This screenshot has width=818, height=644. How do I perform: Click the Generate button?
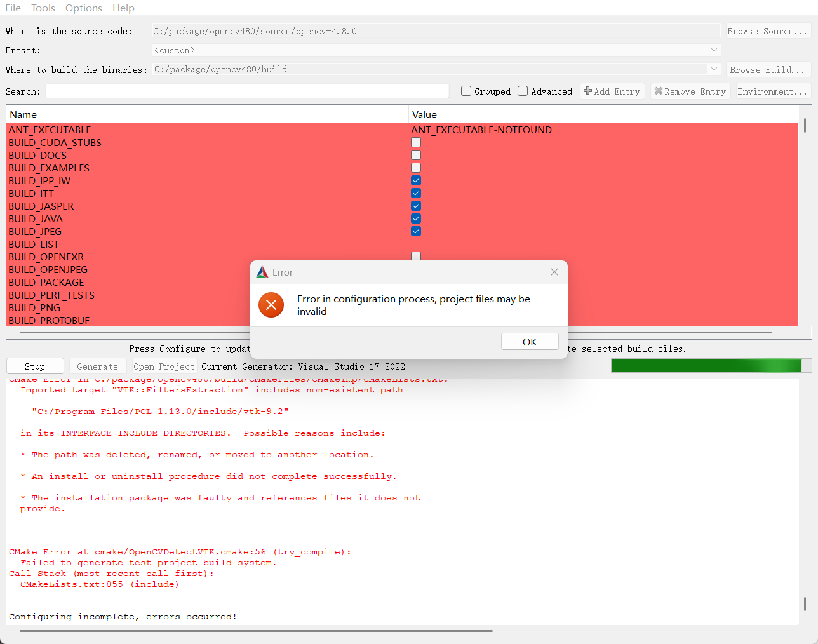(97, 366)
